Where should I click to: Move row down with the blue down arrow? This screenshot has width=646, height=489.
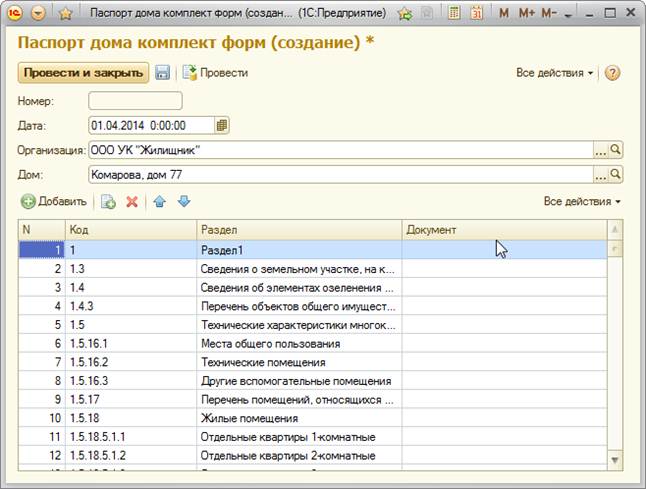point(184,201)
